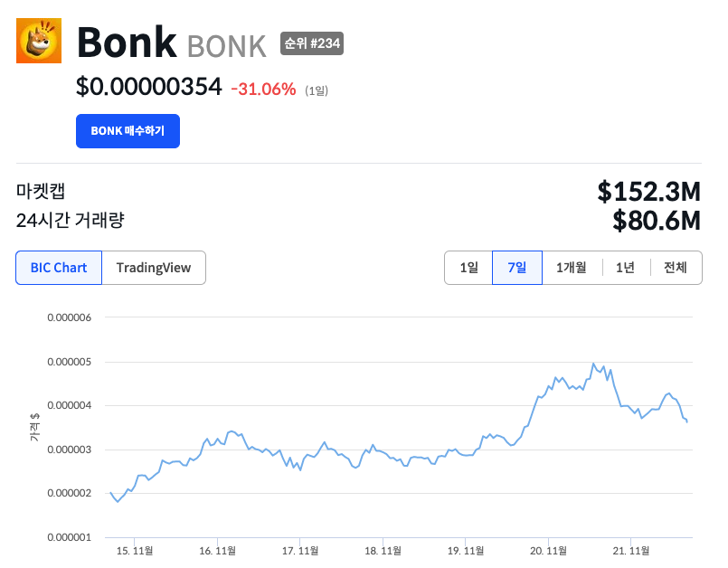The image size is (728, 568).
Task: Select the 전체 time range
Action: point(676,268)
